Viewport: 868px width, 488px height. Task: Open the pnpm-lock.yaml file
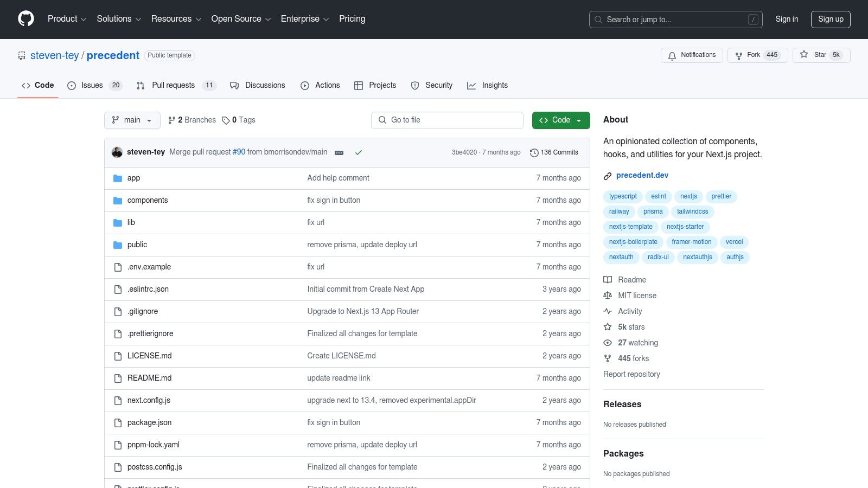tap(154, 445)
